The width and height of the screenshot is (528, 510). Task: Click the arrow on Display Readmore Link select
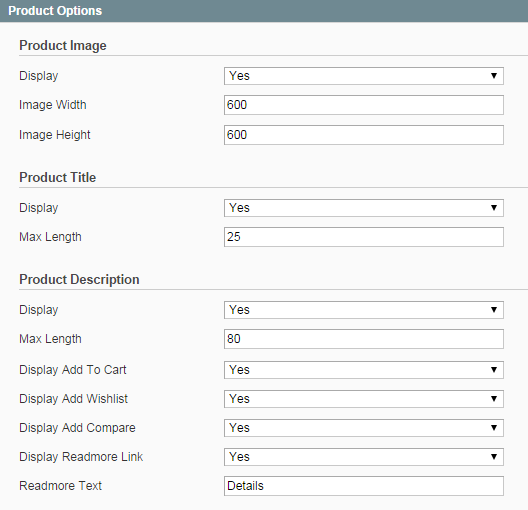494,457
